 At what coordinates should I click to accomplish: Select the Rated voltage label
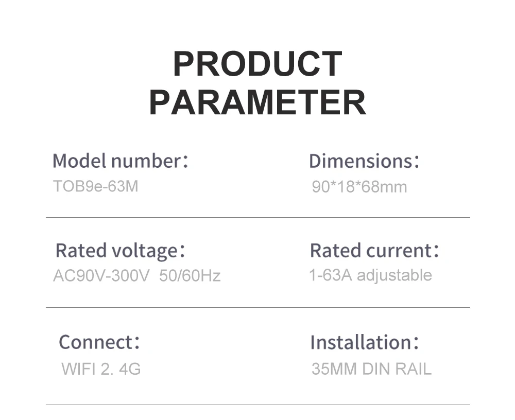[x=120, y=251]
